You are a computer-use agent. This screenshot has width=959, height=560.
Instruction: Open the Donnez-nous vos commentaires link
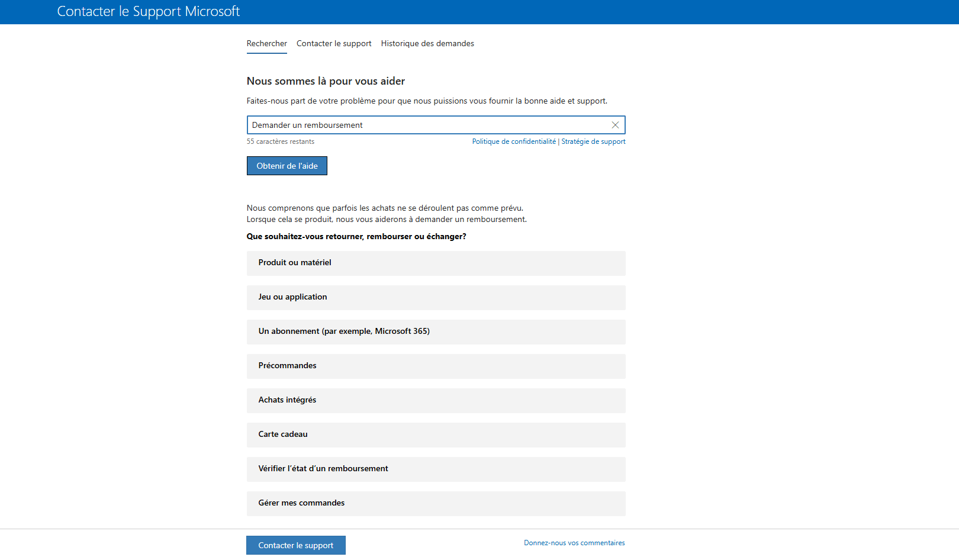click(574, 543)
